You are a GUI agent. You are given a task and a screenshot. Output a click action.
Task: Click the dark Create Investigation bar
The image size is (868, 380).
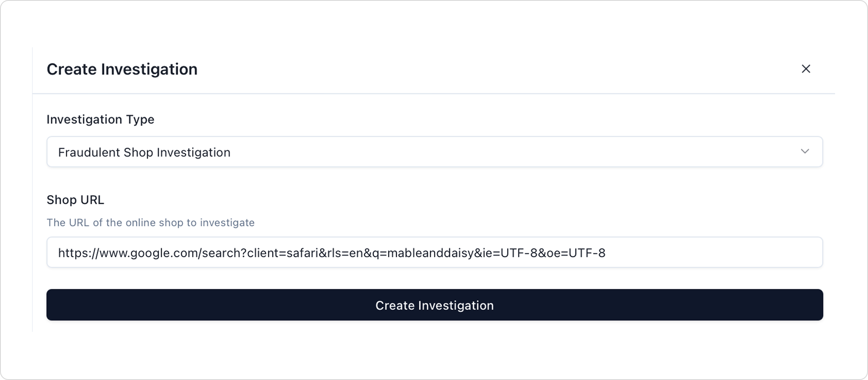click(x=434, y=305)
